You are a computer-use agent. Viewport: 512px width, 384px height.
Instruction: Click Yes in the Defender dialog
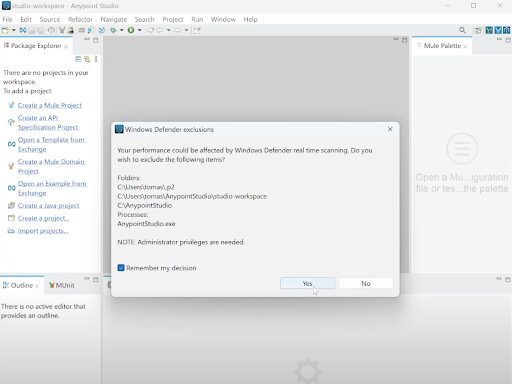(307, 283)
